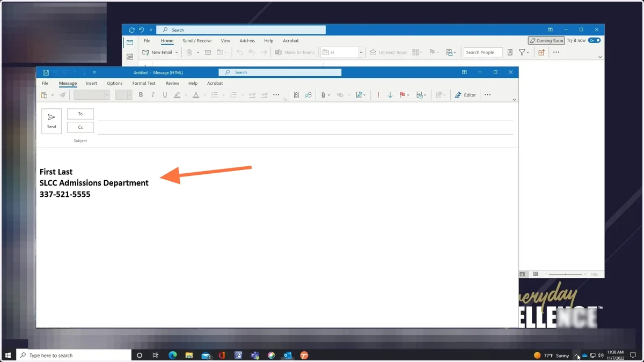This screenshot has height=362, width=644.
Task: Open the Add-ins tab in Outlook window
Action: pos(247,41)
